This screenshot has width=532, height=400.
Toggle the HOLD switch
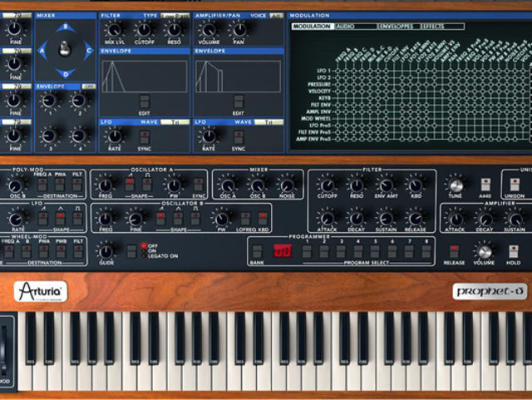pyautogui.click(x=514, y=252)
